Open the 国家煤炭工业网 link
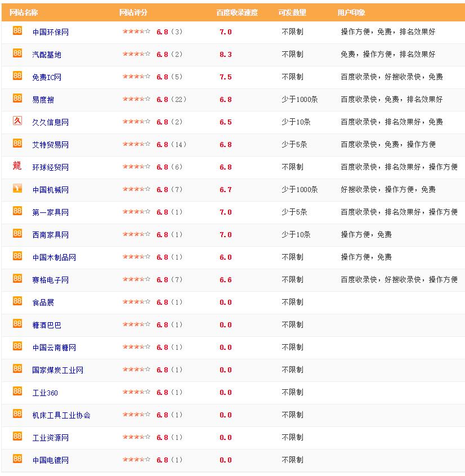465x476 pixels. (57, 370)
